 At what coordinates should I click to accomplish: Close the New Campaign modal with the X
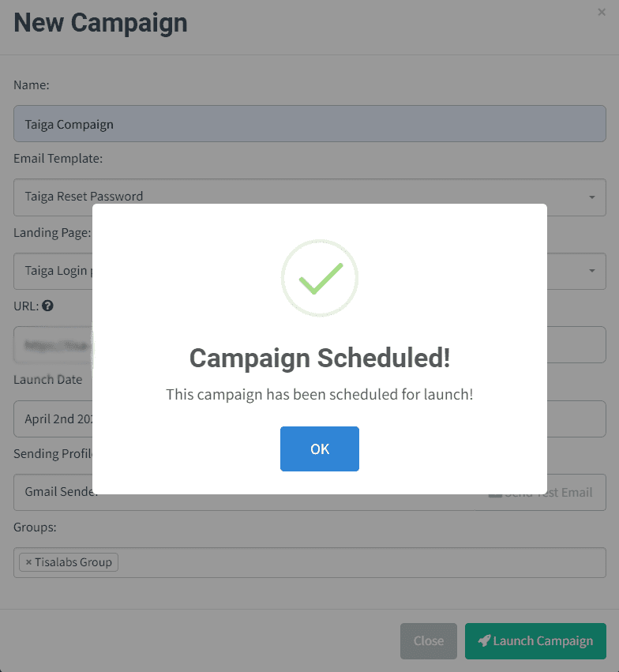click(602, 13)
